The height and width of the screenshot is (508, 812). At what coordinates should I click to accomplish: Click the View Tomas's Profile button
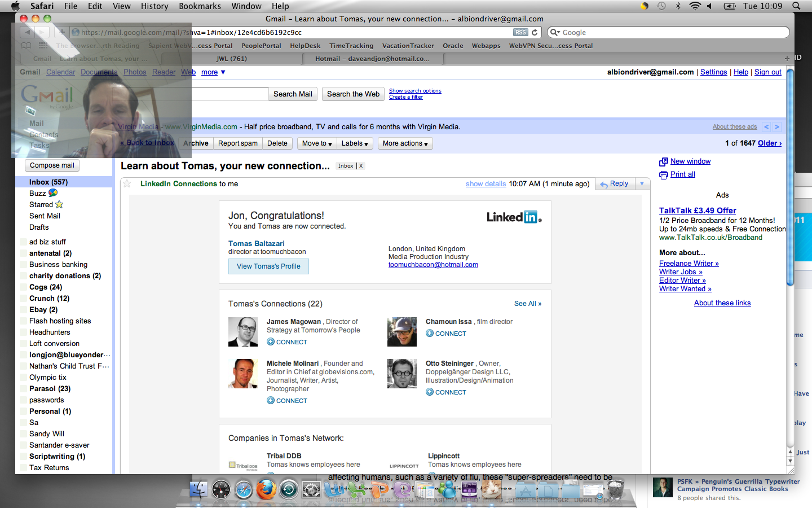click(268, 266)
